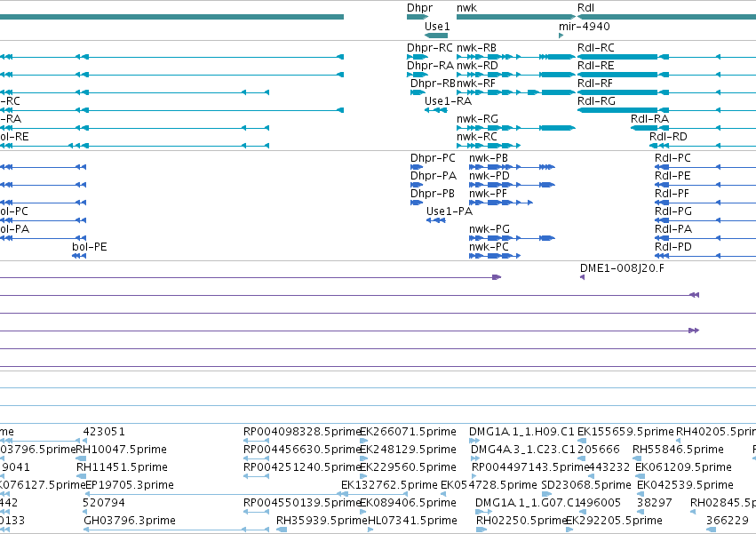Screen dimensions: 756x534
Task: Select the Use1 gene glyph
Action: point(436,36)
